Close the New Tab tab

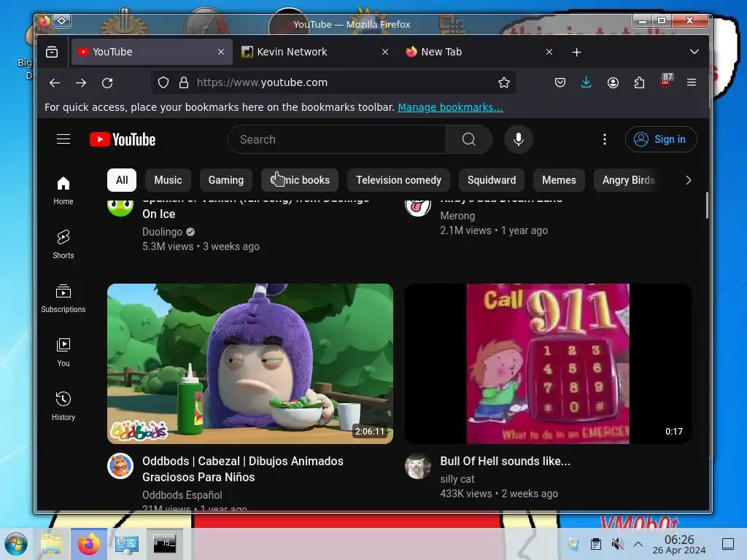[549, 52]
